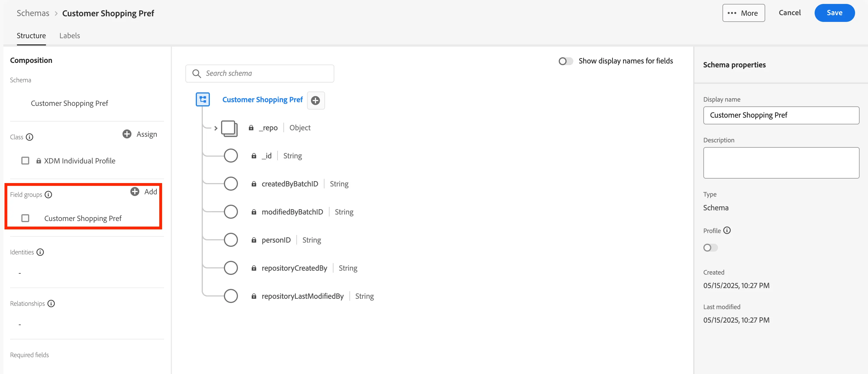This screenshot has width=868, height=374.
Task: Click the Relationships info icon
Action: click(x=51, y=304)
